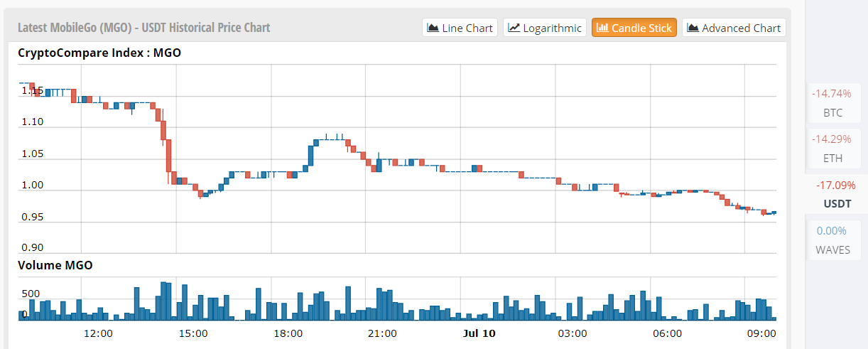The image size is (868, 349).
Task: Click the Volume MGO label
Action: [55, 265]
